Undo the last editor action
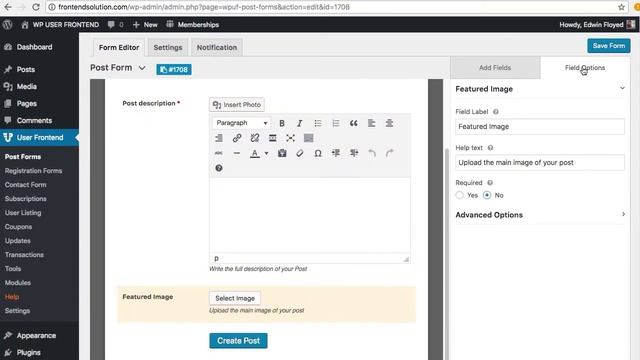Viewport: 640px width, 360px height. pyautogui.click(x=372, y=153)
